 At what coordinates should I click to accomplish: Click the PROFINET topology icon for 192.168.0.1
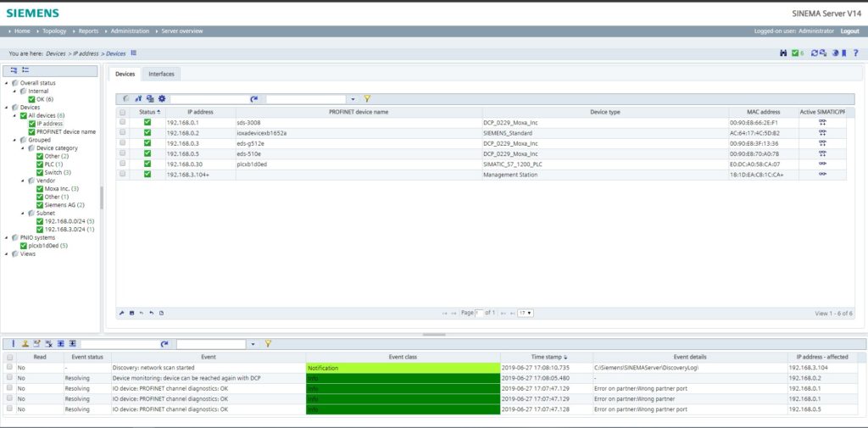pos(821,122)
